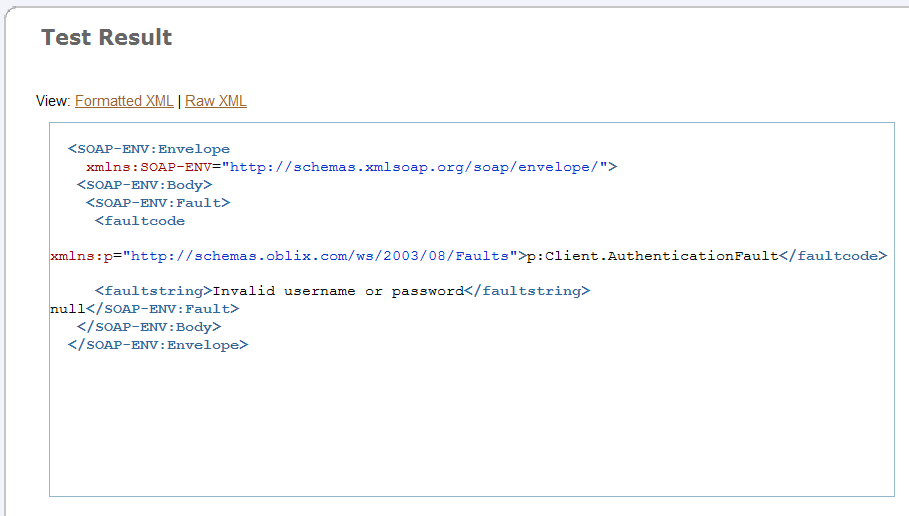The height and width of the screenshot is (516, 909).
Task: Click the schemas.xmlsoap.org envelope URL value
Action: pyautogui.click(x=414, y=167)
